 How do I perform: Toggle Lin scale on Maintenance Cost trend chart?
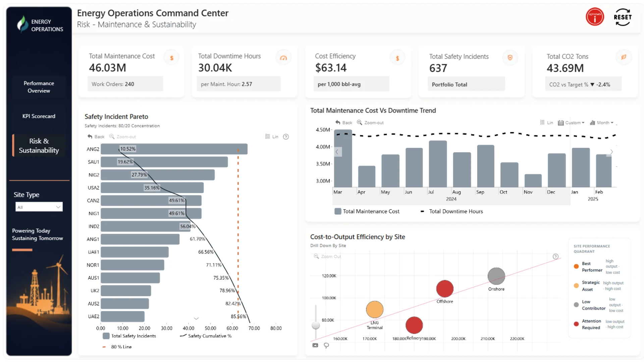[547, 123]
